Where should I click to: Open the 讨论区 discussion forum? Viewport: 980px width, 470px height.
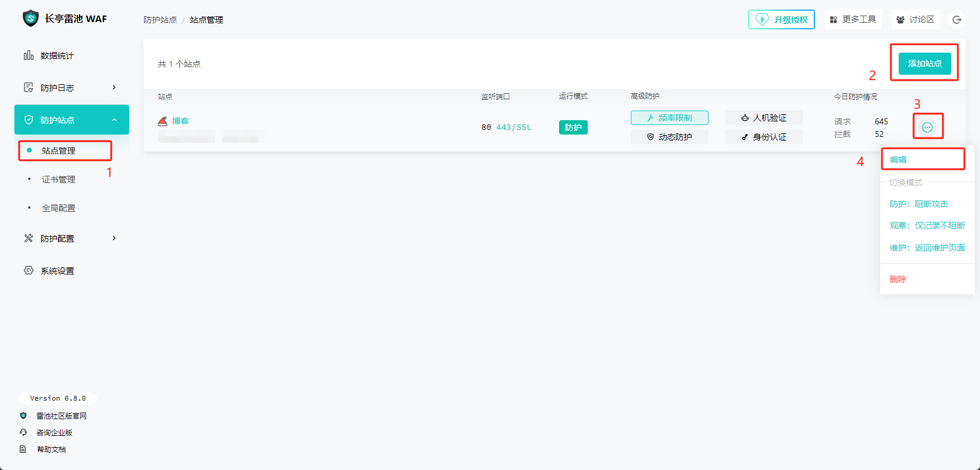tap(915, 20)
